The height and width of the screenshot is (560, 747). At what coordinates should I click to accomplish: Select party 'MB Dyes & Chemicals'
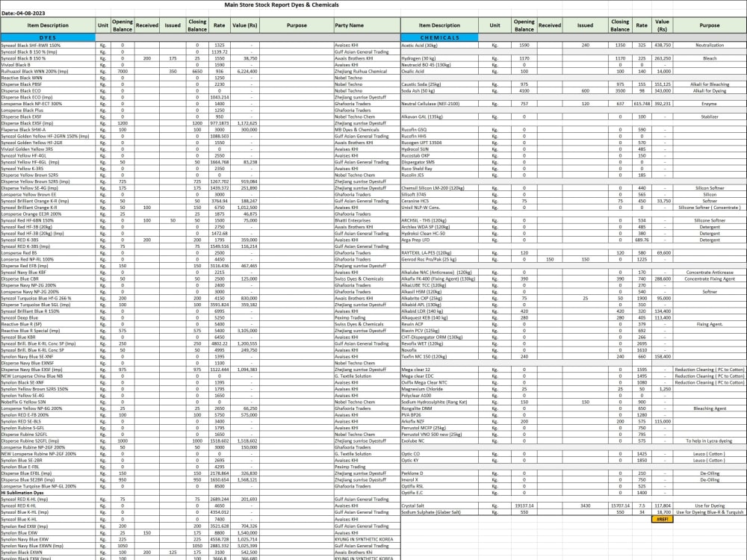[367, 129]
